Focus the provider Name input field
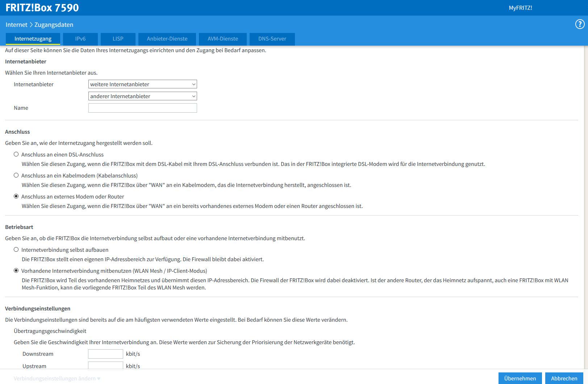 coord(143,108)
